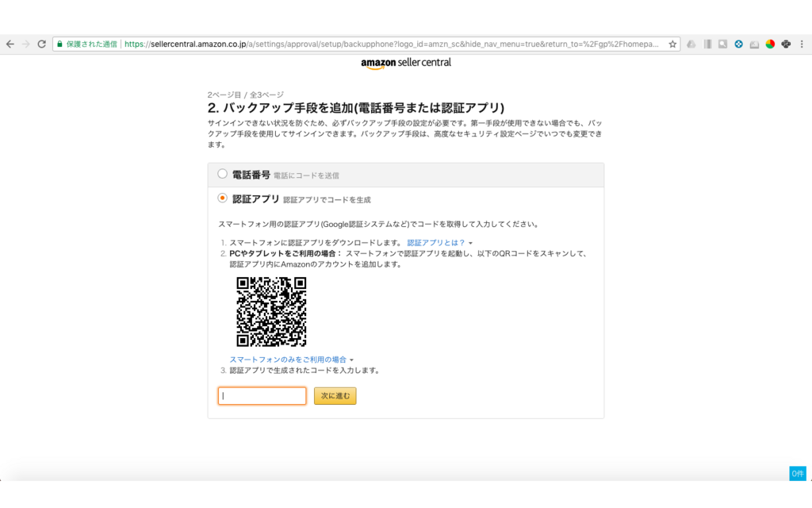Click the blue circular extension icon
The height and width of the screenshot is (508, 812).
pos(738,44)
